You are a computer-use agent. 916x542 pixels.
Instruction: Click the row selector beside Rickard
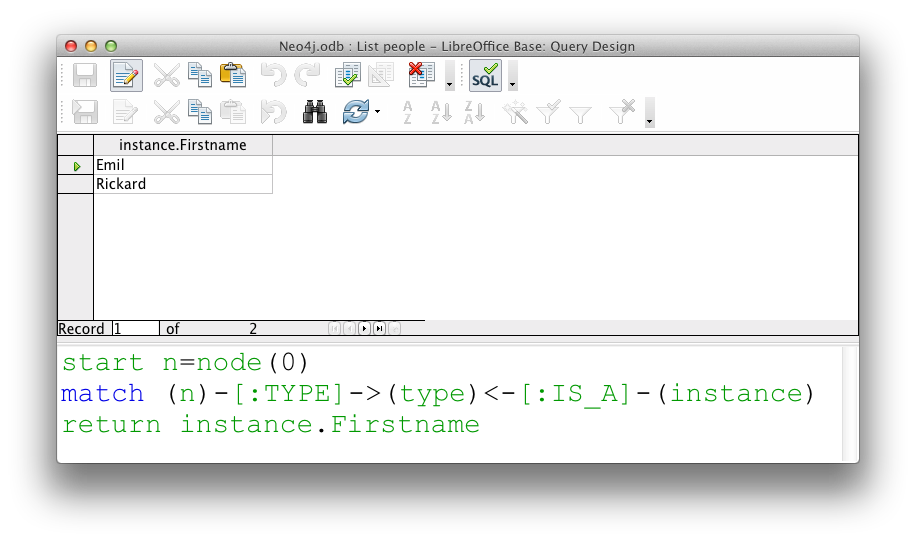tap(75, 184)
